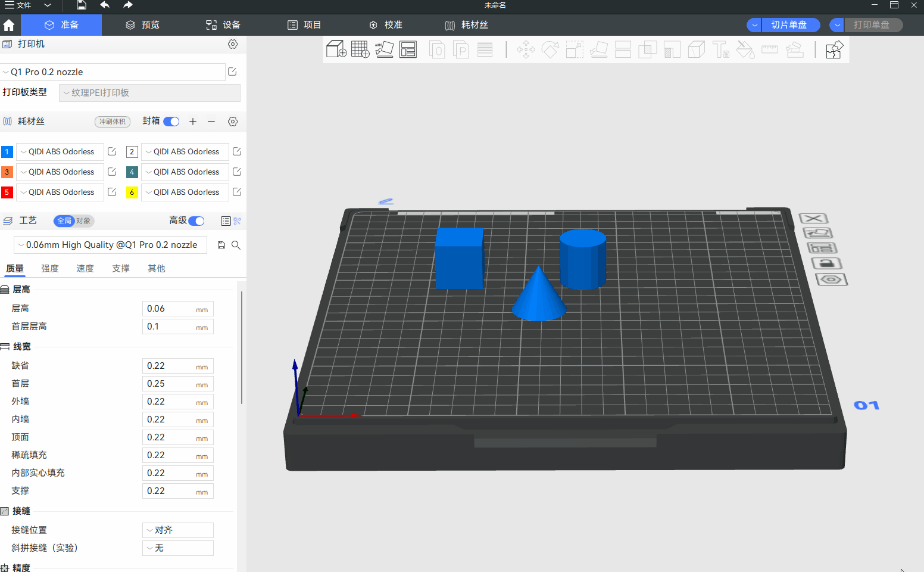Open the 接缝位置 dropdown set to 对齐
Image resolution: width=924 pixels, height=572 pixels.
[x=178, y=530]
